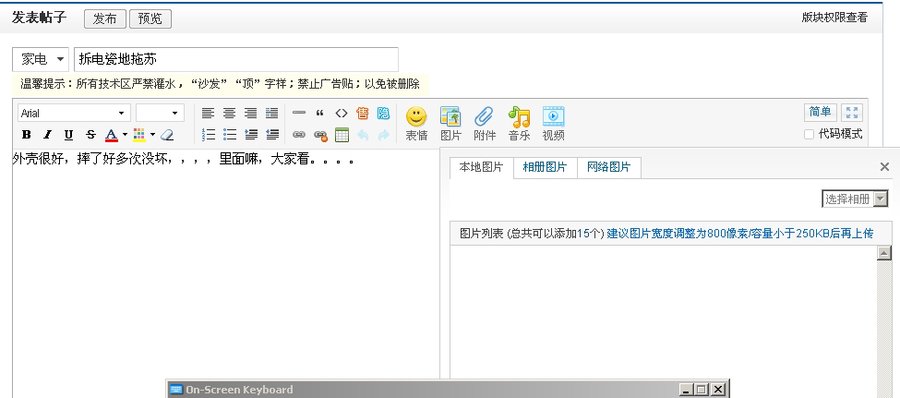Open the 音乐 music inserter
The image size is (900, 398).
(x=519, y=124)
